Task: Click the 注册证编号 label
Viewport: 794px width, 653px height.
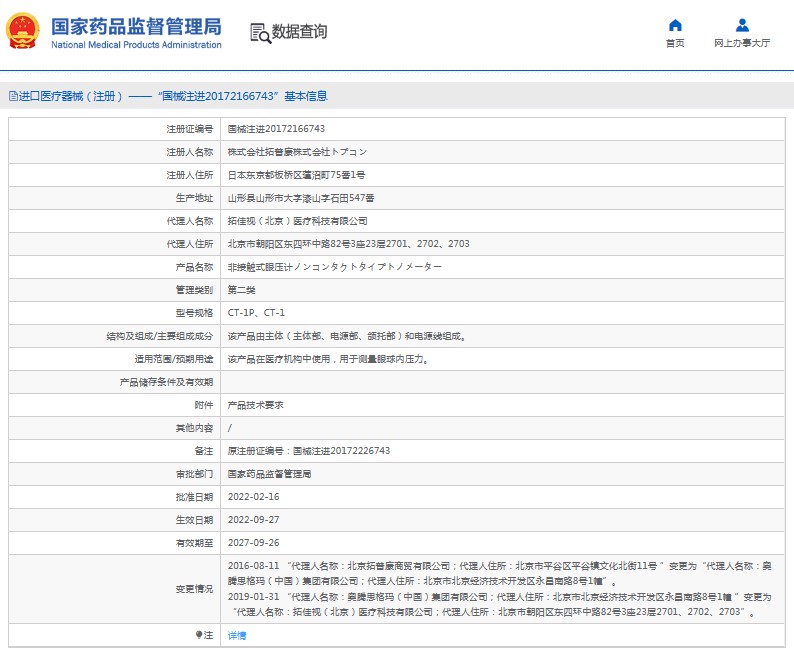Action: 190,129
